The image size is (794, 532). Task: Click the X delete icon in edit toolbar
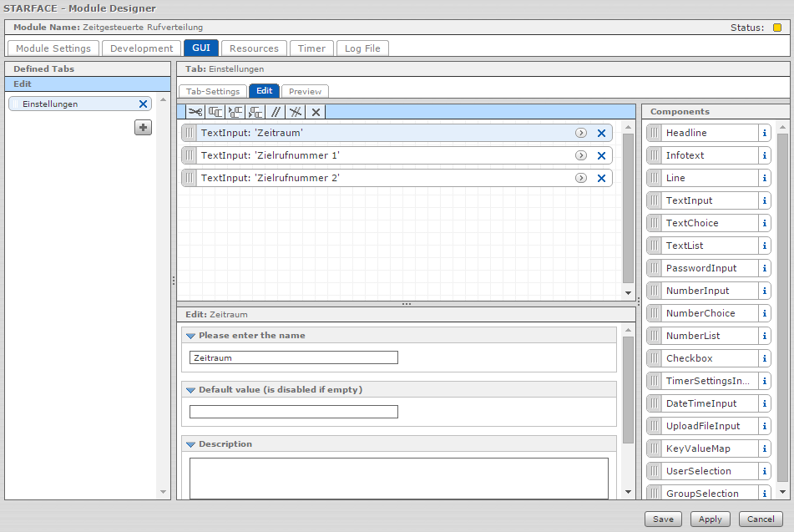316,112
